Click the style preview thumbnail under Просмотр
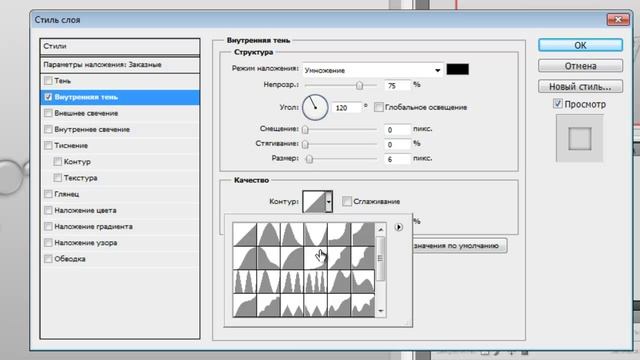The image size is (640, 360). point(580,138)
